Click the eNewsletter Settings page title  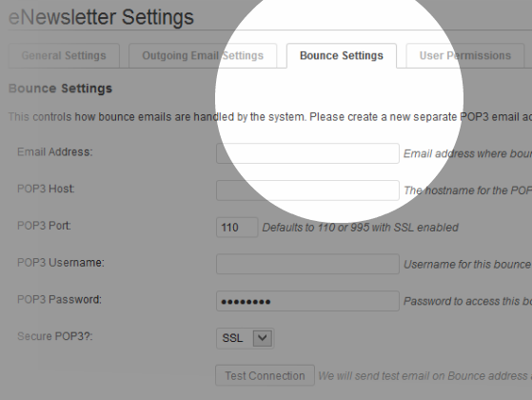click(101, 17)
